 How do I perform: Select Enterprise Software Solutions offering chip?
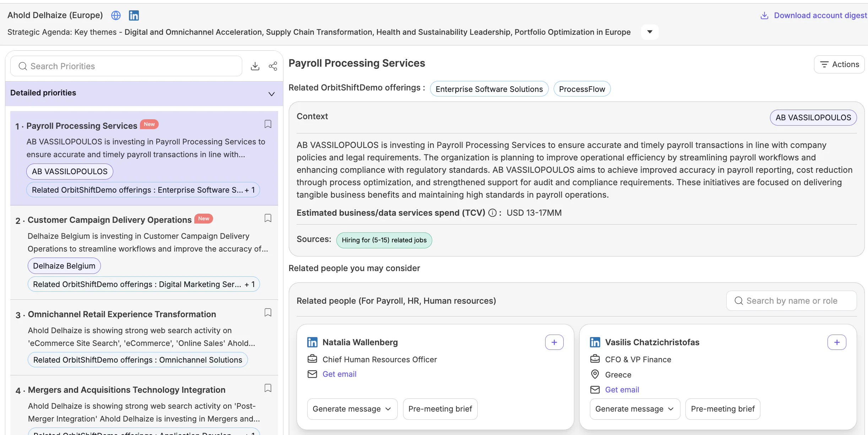pos(489,89)
